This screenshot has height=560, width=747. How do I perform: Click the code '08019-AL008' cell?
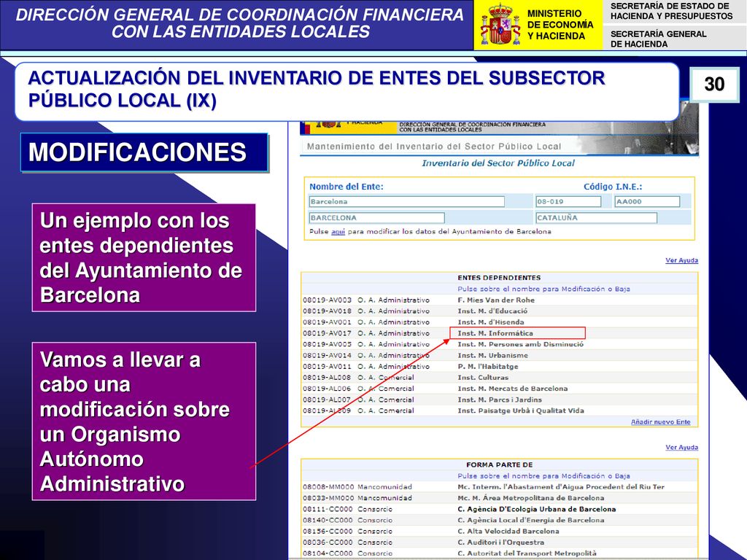327,378
